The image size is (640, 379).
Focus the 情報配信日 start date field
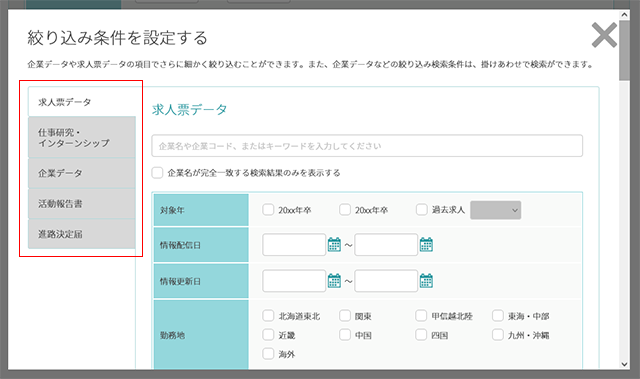click(x=294, y=245)
